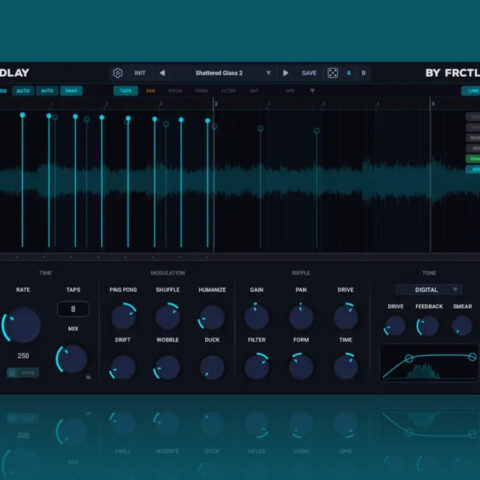Open the DIGITAL tone type dropdown
The image size is (480, 480).
tap(429, 290)
